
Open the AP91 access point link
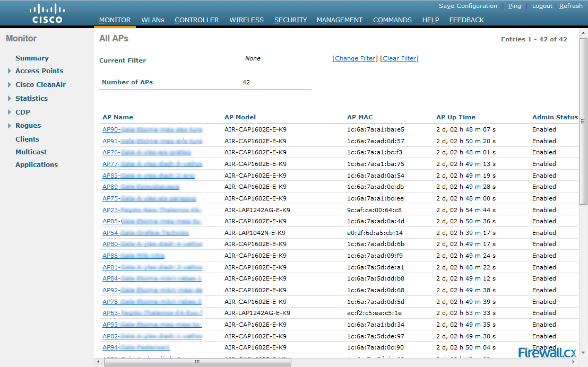[152, 141]
